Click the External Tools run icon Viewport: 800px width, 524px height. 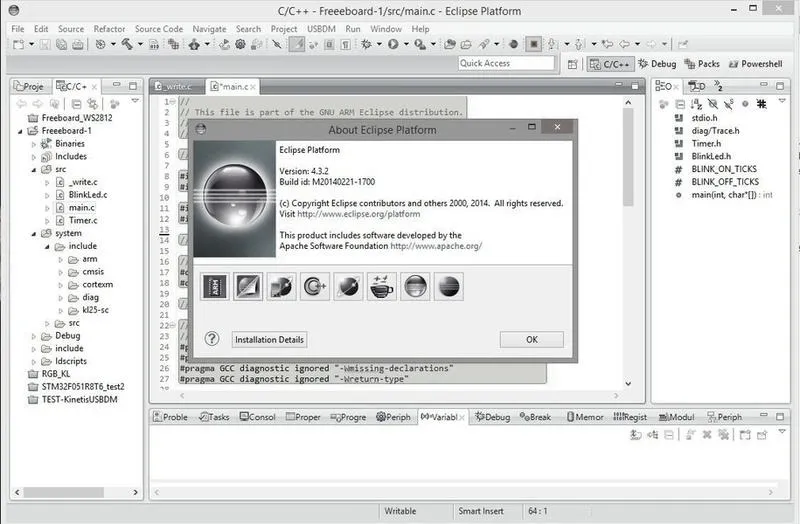tap(420, 44)
